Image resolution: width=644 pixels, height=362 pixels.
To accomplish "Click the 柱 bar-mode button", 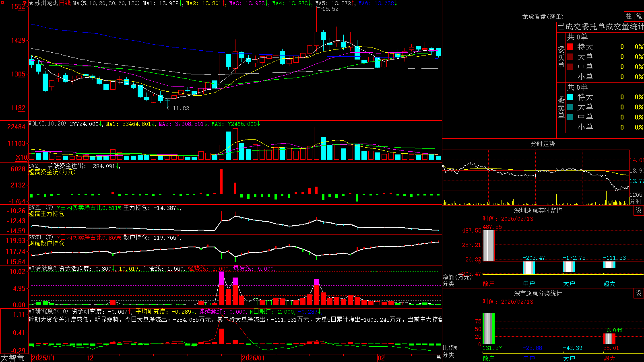I will [629, 16].
